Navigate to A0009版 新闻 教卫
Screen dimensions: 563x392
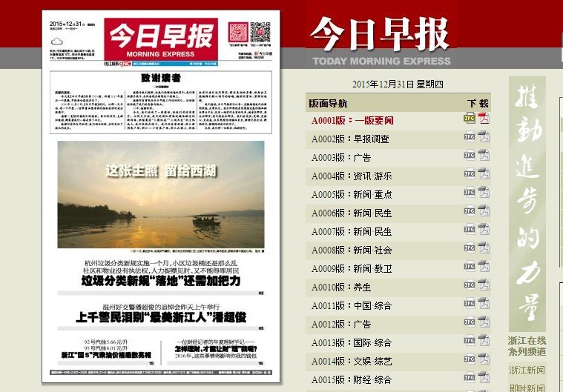[x=352, y=268]
